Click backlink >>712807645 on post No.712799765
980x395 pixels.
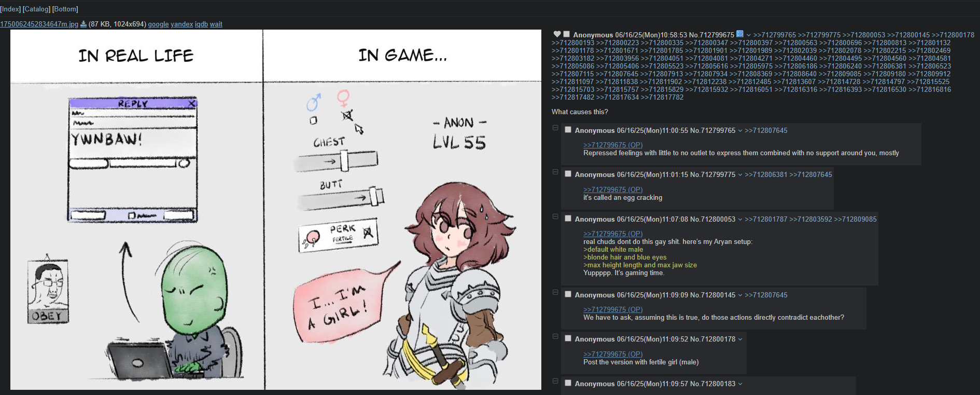pos(766,131)
